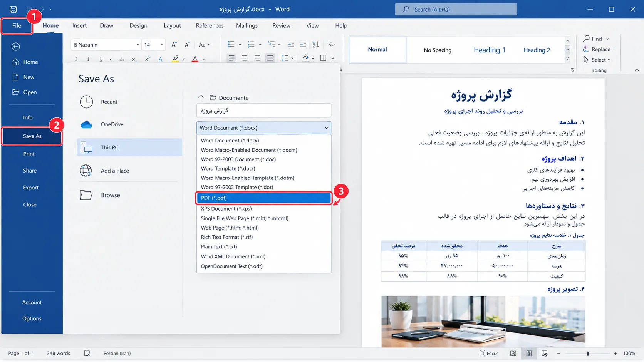Click the numbered list icon
Viewport: 644px width, 362px height.
click(x=251, y=45)
